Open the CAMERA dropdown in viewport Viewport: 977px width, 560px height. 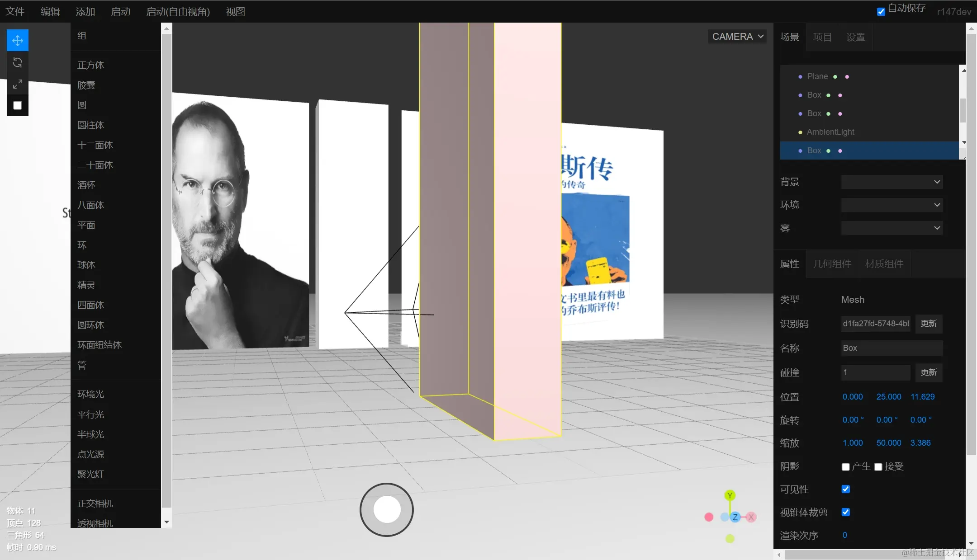click(x=737, y=37)
